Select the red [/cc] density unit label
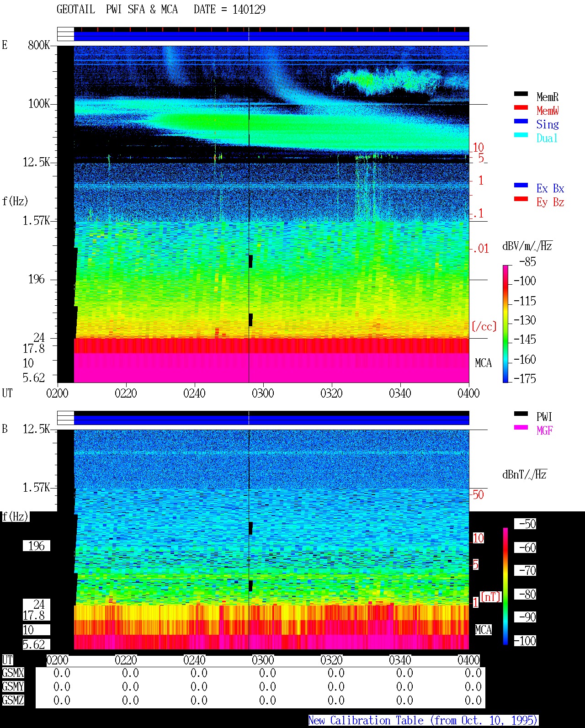 pos(484,326)
